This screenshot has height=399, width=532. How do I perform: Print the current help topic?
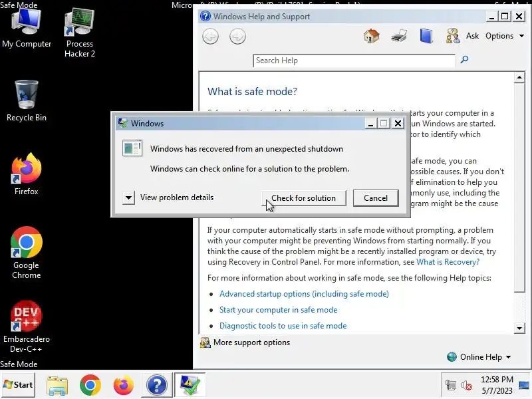(x=398, y=36)
